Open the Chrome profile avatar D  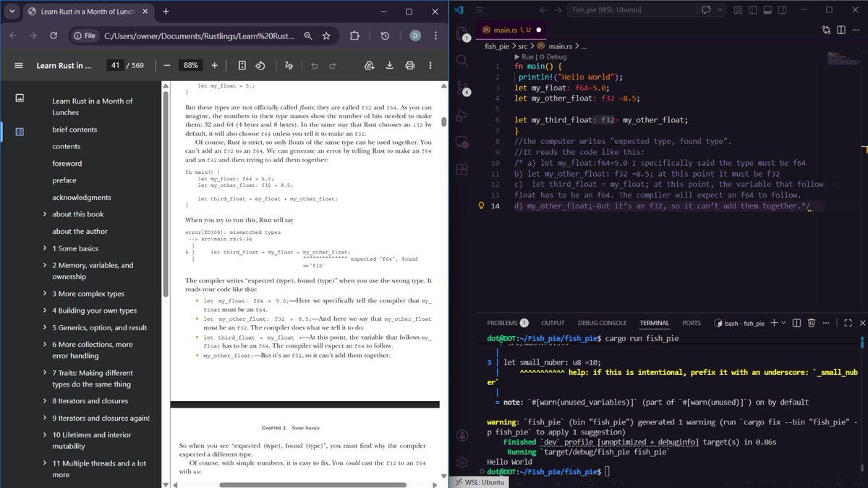(x=415, y=35)
